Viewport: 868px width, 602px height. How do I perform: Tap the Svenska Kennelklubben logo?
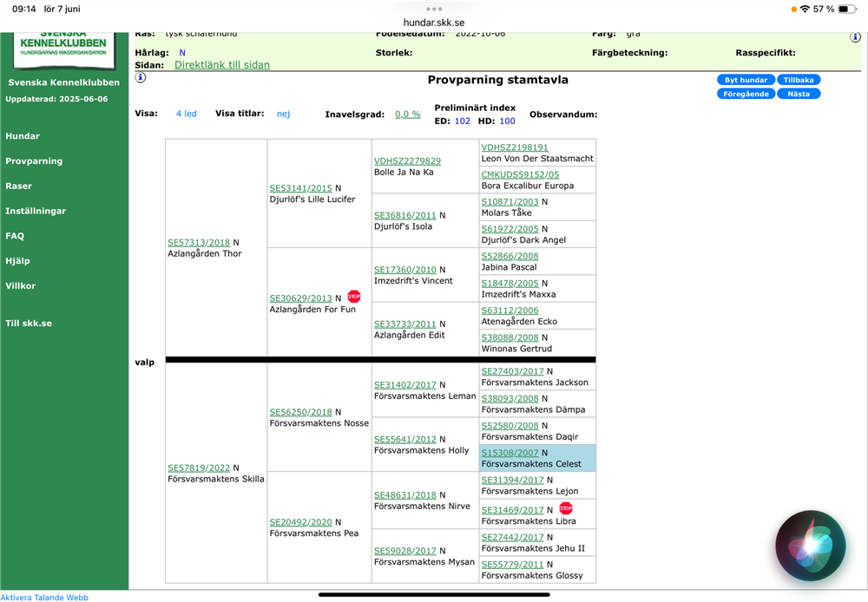[63, 49]
